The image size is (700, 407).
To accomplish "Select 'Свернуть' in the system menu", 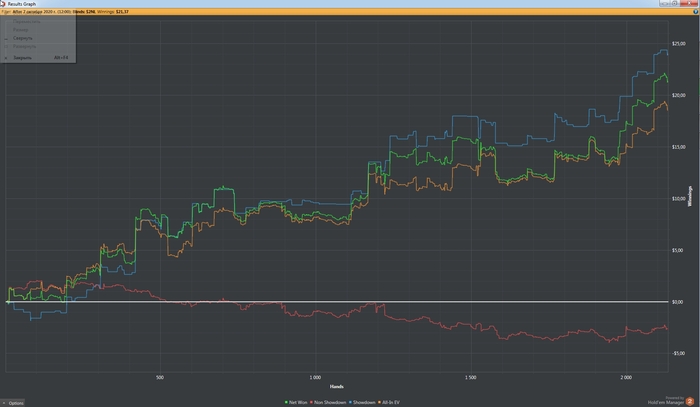I will point(38,38).
